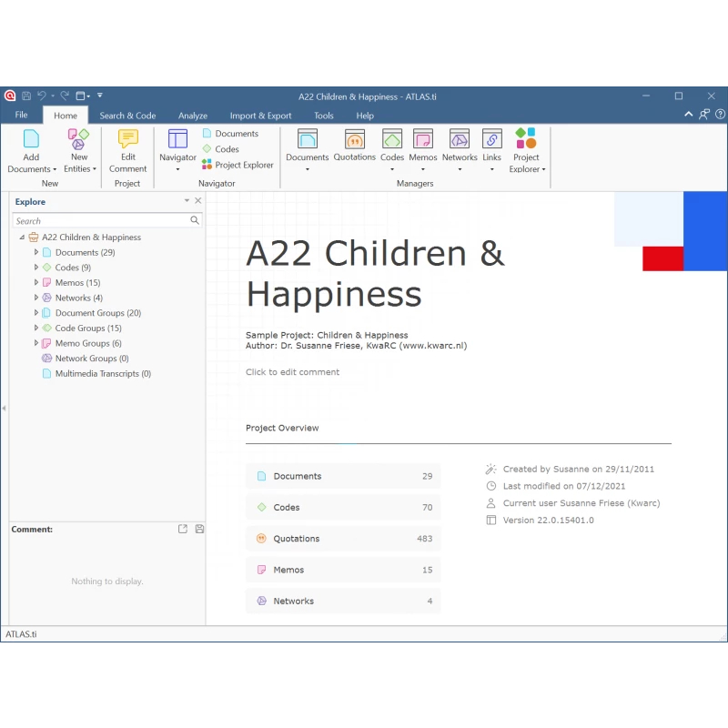Screen dimensions: 728x728
Task: Pop out the comment editor window
Action: click(x=183, y=529)
